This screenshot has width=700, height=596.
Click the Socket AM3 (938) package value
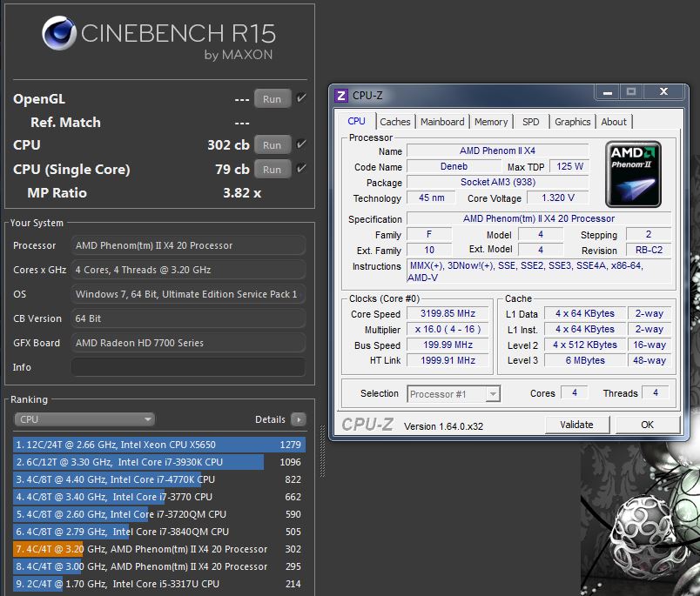coord(498,182)
